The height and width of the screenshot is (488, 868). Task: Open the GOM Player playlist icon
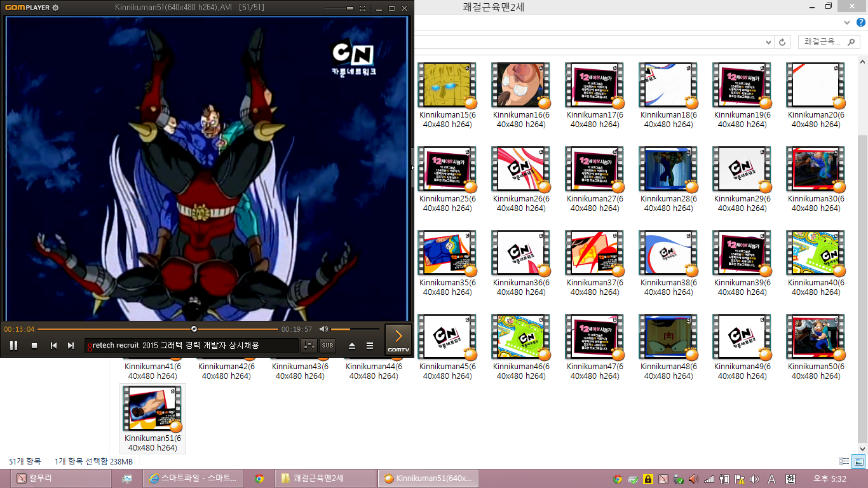tap(370, 346)
